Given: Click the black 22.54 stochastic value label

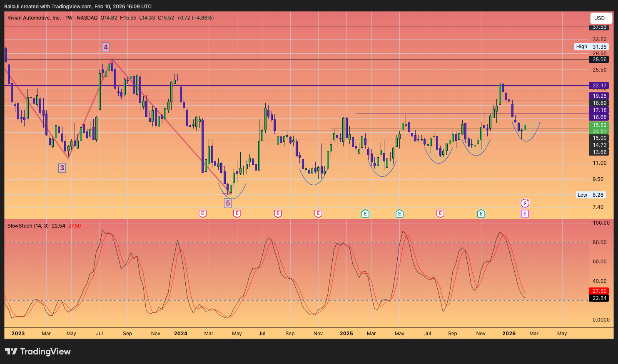Looking at the screenshot, I should click(x=600, y=298).
